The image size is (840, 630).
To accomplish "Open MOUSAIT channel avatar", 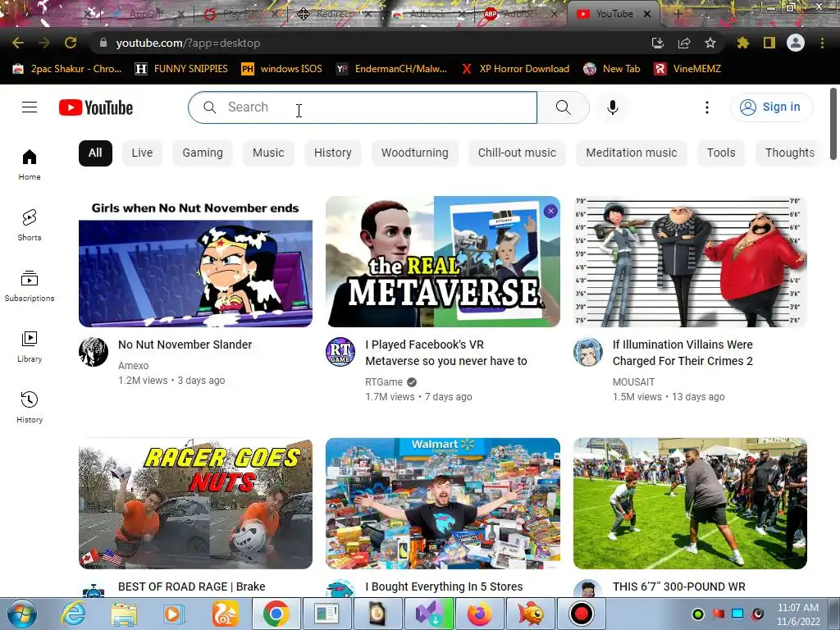I will 587,352.
